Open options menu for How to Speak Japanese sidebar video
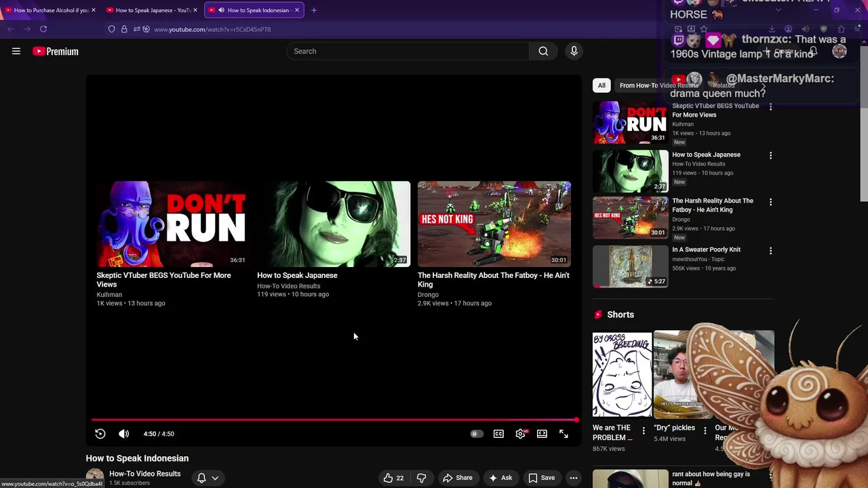Viewport: 868px width, 488px height. [770, 156]
